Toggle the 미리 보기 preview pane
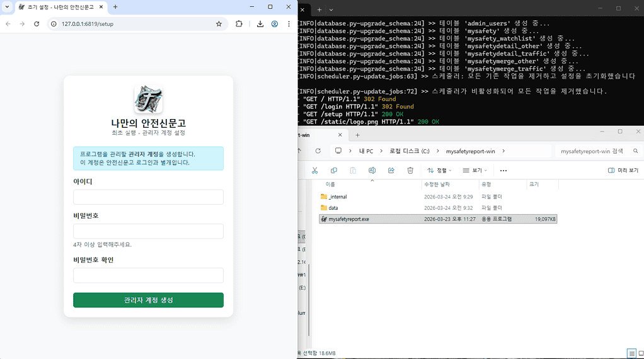644x359 pixels. click(623, 171)
